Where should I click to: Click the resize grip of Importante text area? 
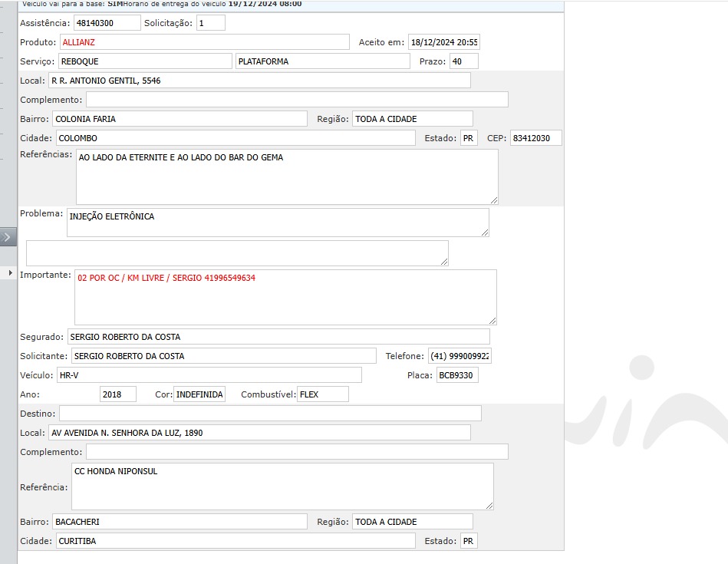coord(492,321)
